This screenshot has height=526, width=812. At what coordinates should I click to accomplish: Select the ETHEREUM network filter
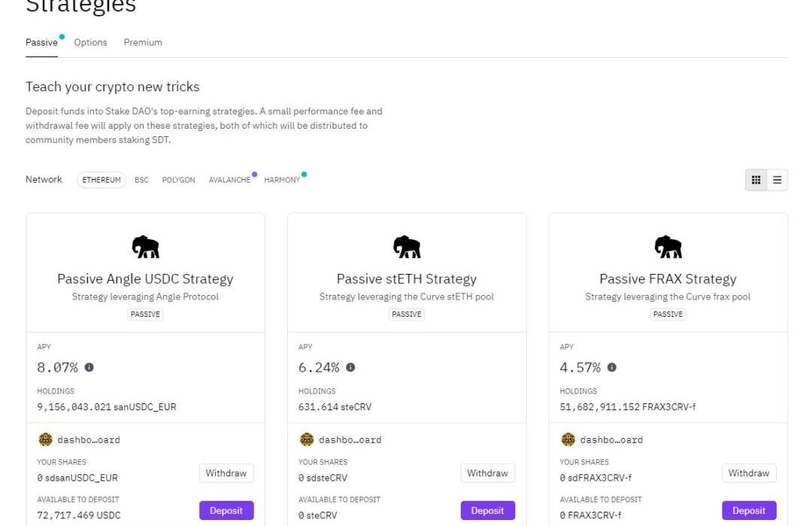(101, 180)
